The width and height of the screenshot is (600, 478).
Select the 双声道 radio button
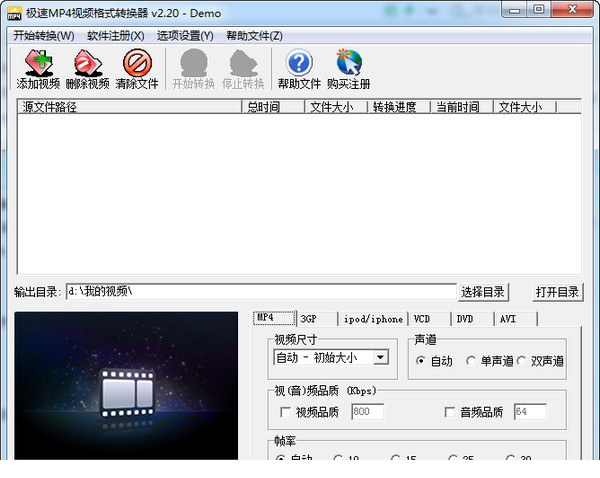coord(521,361)
